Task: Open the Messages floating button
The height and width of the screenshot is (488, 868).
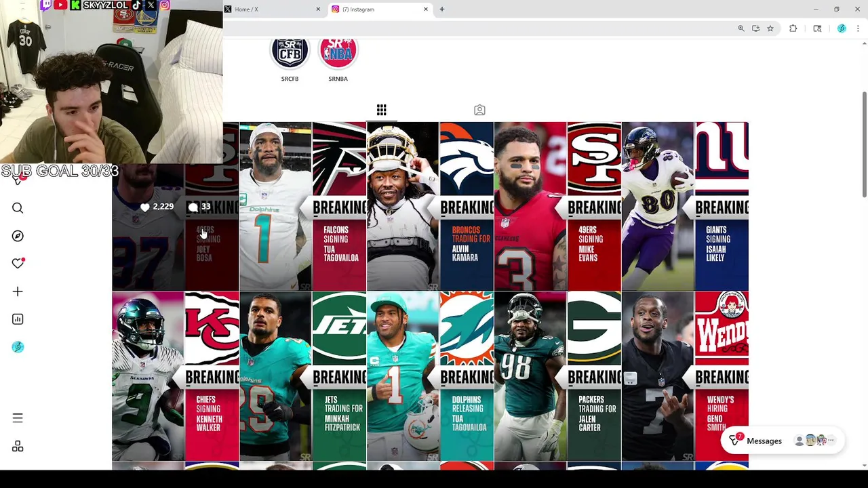Action: coord(783,441)
